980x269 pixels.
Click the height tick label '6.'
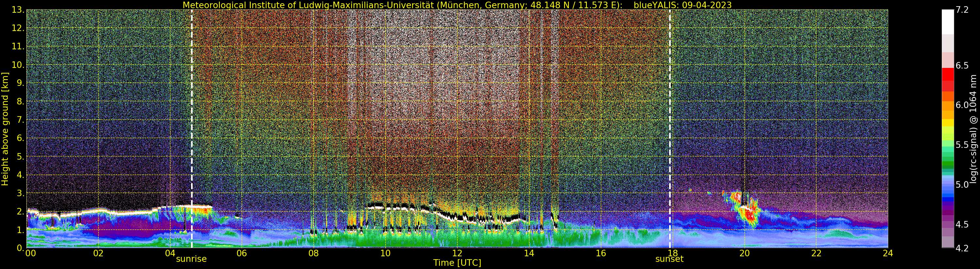pyautogui.click(x=20, y=138)
